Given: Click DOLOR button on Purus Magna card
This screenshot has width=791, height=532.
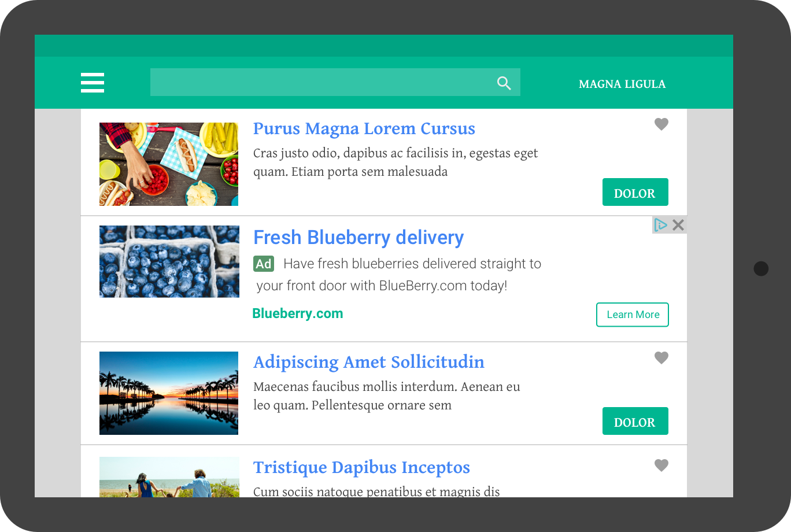Looking at the screenshot, I should tap(635, 192).
